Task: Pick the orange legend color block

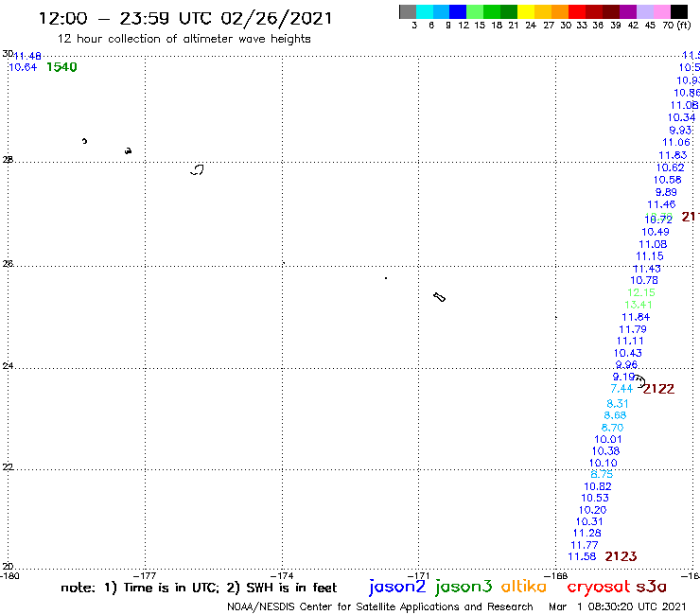Action: pyautogui.click(x=560, y=11)
